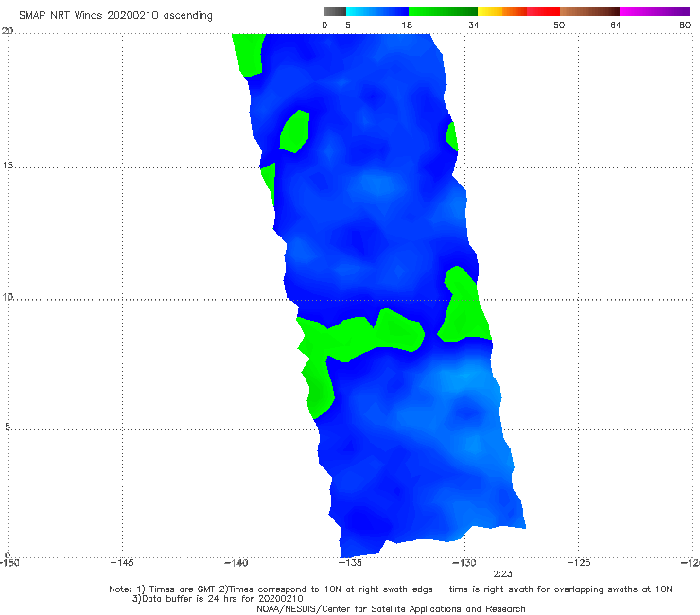The width and height of the screenshot is (700, 615).
Task: Click the magenta segment of the color bar
Action: 655,11
